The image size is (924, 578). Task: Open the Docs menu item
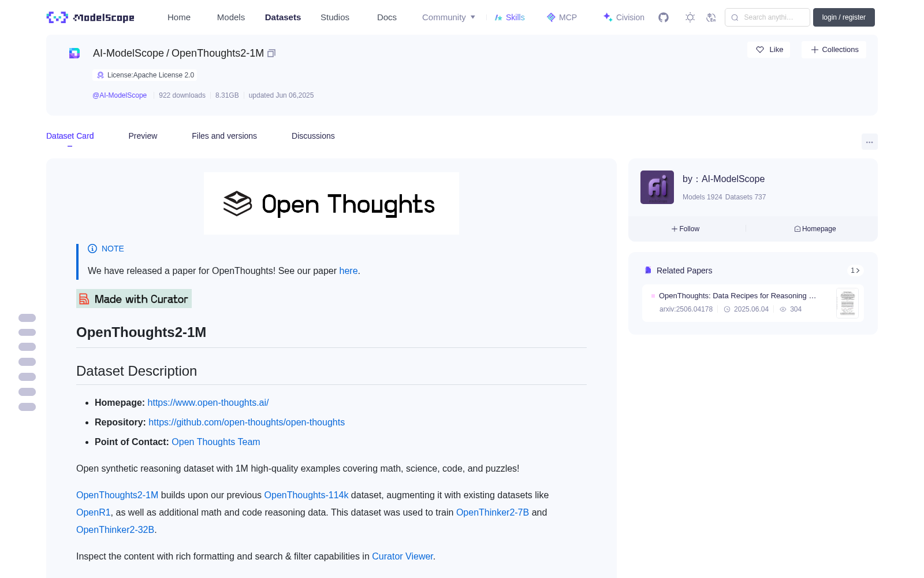387,17
